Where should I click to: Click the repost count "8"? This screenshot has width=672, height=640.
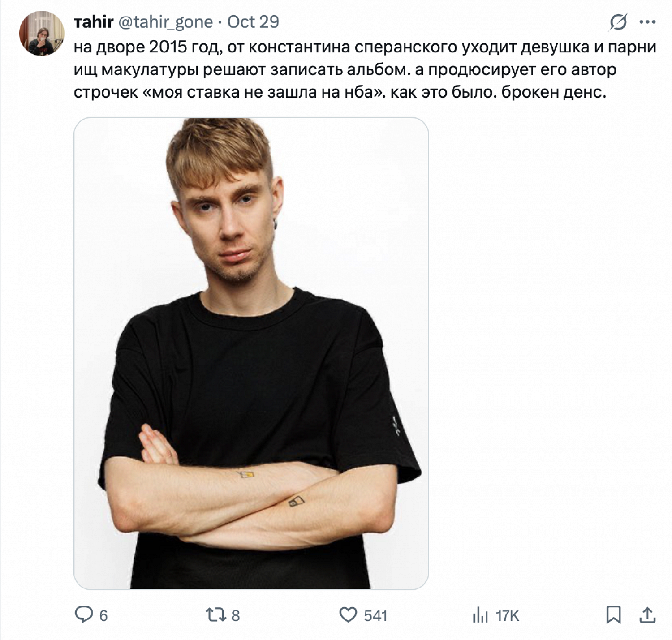pos(236,615)
